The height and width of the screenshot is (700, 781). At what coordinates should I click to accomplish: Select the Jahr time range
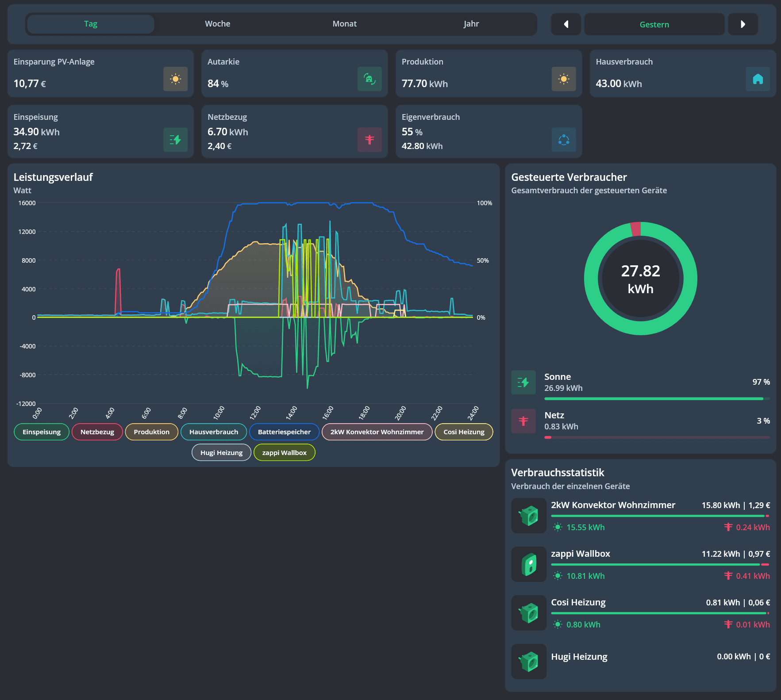click(x=471, y=24)
